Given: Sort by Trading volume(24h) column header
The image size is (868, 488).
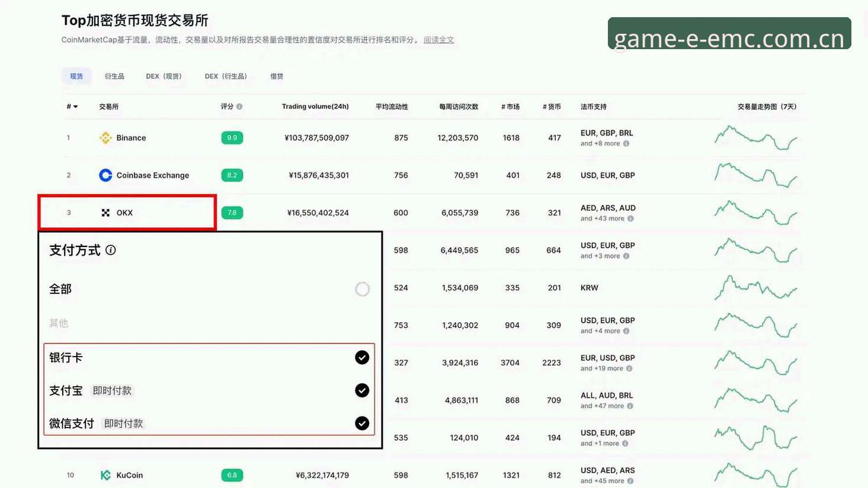Looking at the screenshot, I should (x=315, y=107).
